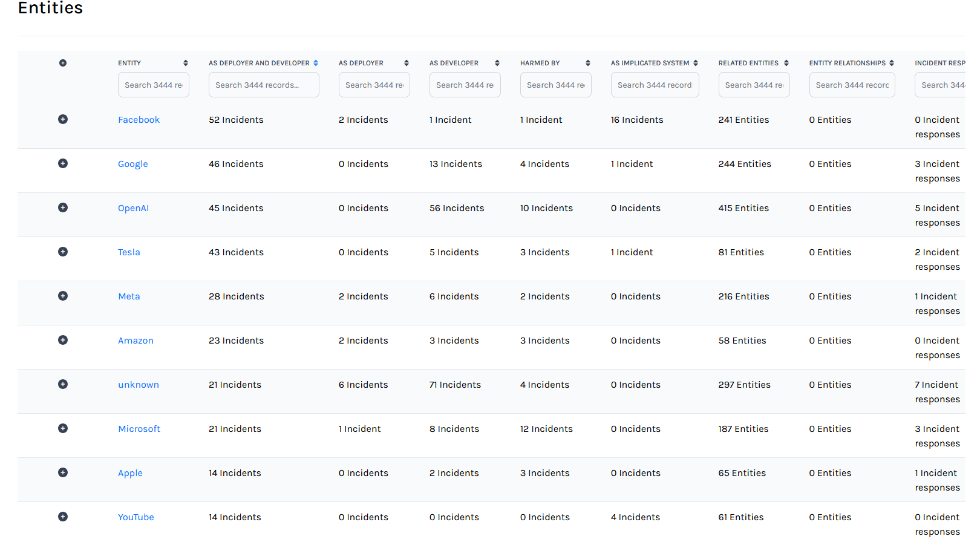The width and height of the screenshot is (980, 545).
Task: Select OpenAI's '5 Incident responses' cell
Action: (938, 215)
